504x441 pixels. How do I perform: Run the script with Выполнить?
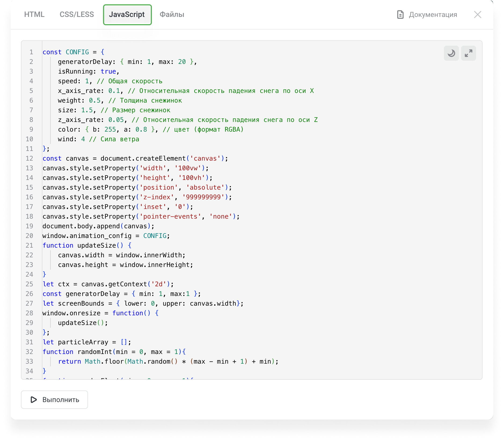(x=54, y=400)
